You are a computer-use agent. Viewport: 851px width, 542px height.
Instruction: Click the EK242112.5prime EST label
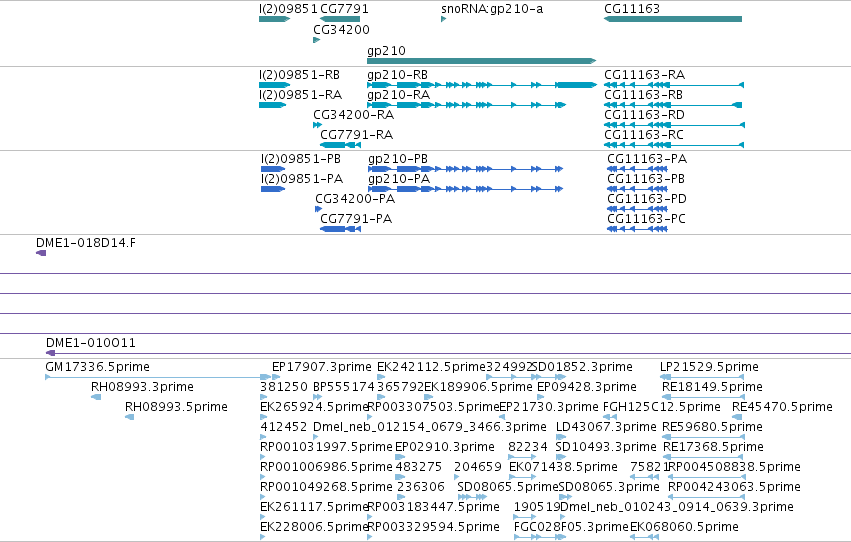pos(431,367)
